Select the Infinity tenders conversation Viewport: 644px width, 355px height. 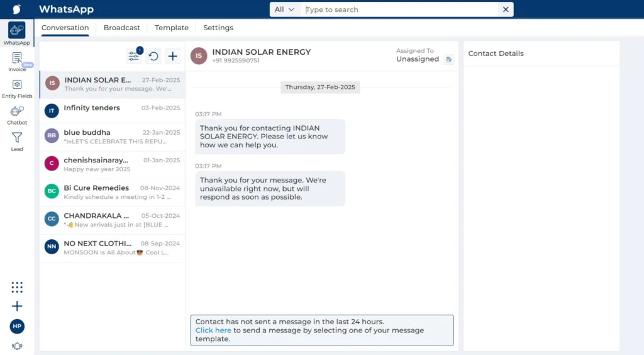[112, 111]
